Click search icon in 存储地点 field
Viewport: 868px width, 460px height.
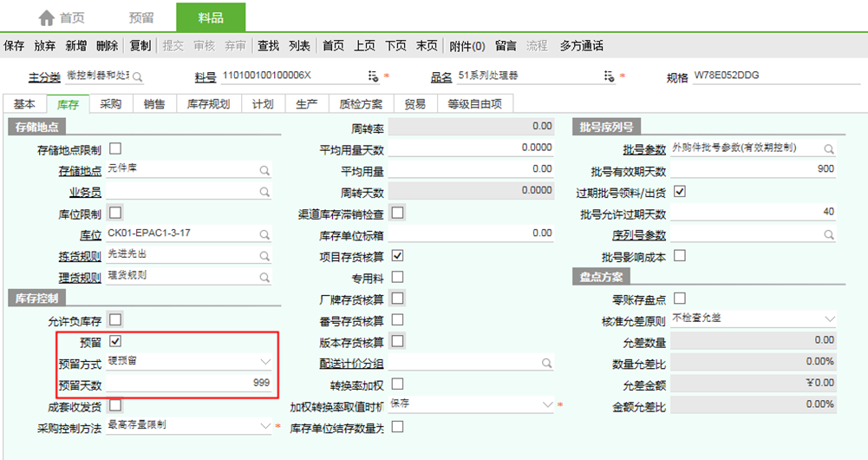264,171
